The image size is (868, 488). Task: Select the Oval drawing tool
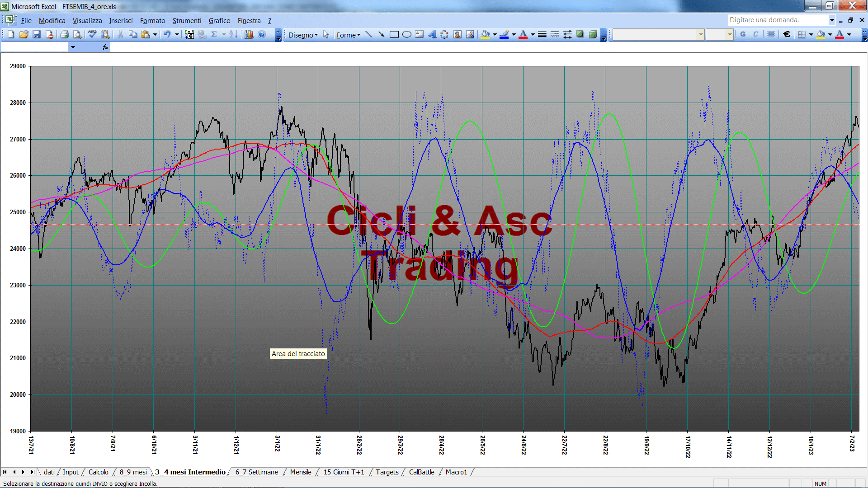pyautogui.click(x=407, y=34)
